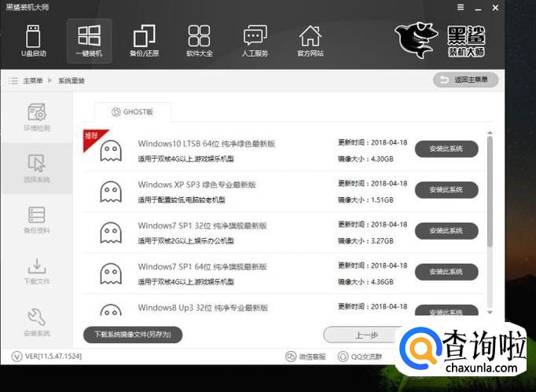
Task: Click 主菜单 in the breadcrumb
Action: [x=33, y=81]
